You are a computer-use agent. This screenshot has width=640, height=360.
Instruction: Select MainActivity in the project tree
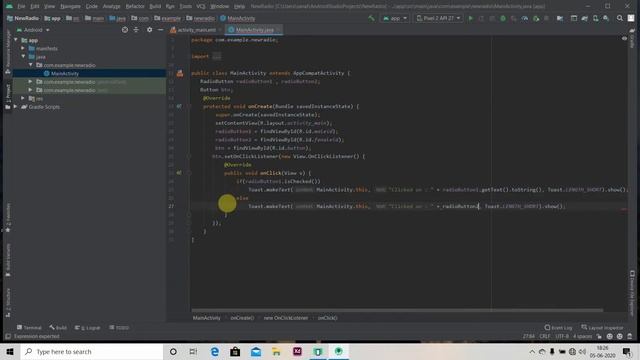(x=64, y=73)
